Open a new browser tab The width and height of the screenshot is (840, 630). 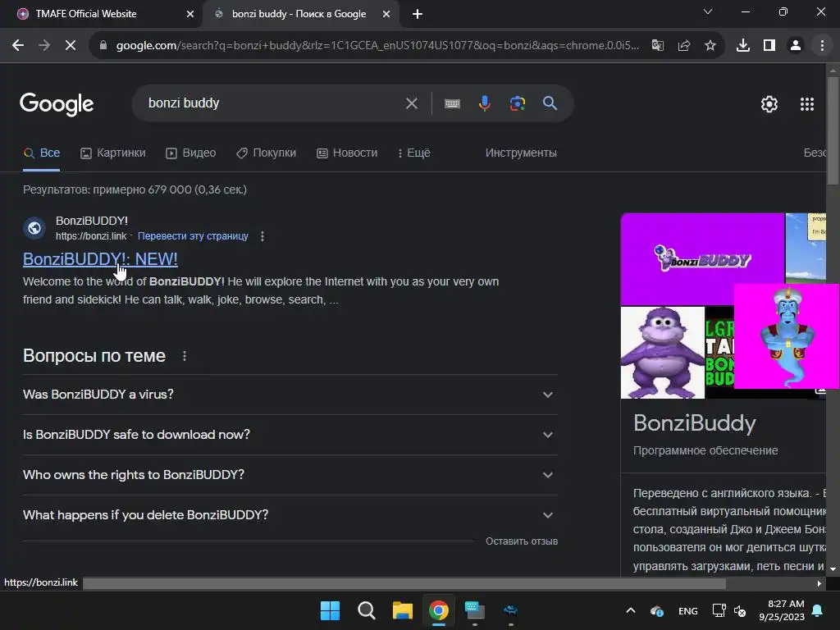[x=418, y=14]
